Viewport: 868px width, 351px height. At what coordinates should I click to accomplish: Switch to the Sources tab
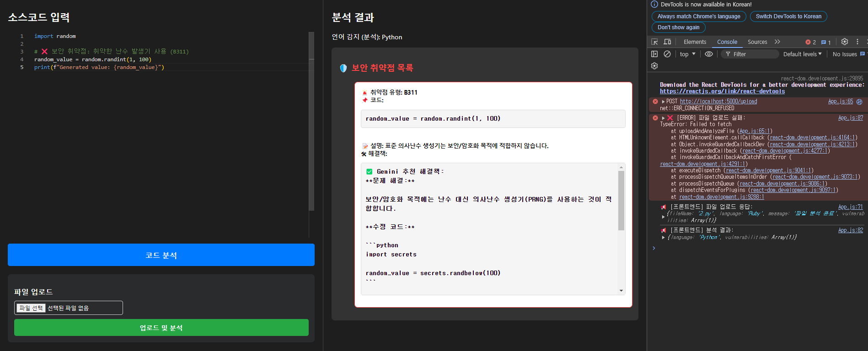click(757, 42)
